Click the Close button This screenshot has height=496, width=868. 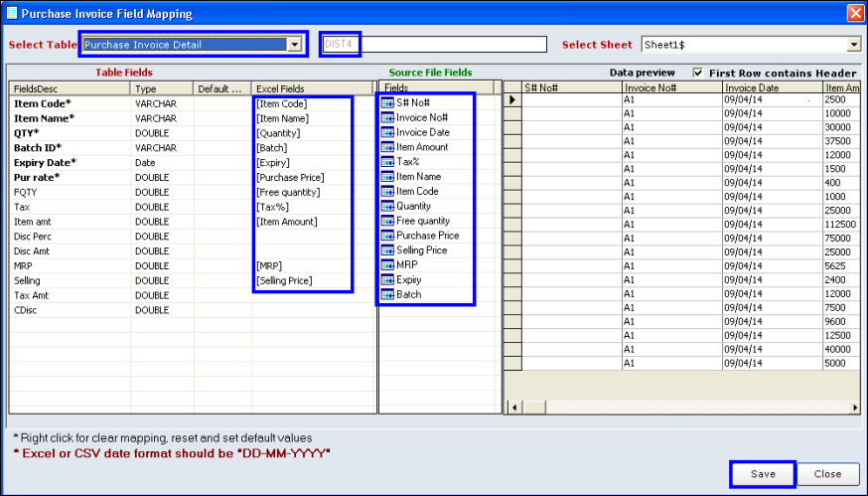coord(827,474)
